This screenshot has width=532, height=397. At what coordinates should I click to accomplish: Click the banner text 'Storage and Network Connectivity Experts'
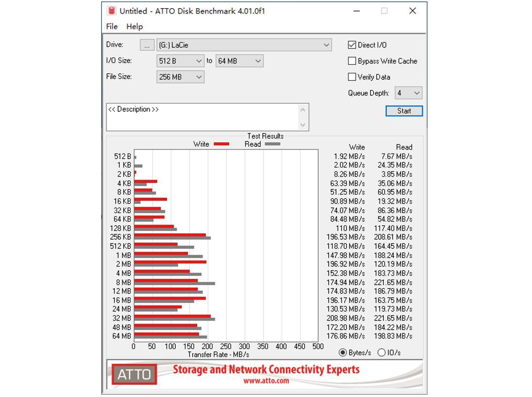[266, 369]
